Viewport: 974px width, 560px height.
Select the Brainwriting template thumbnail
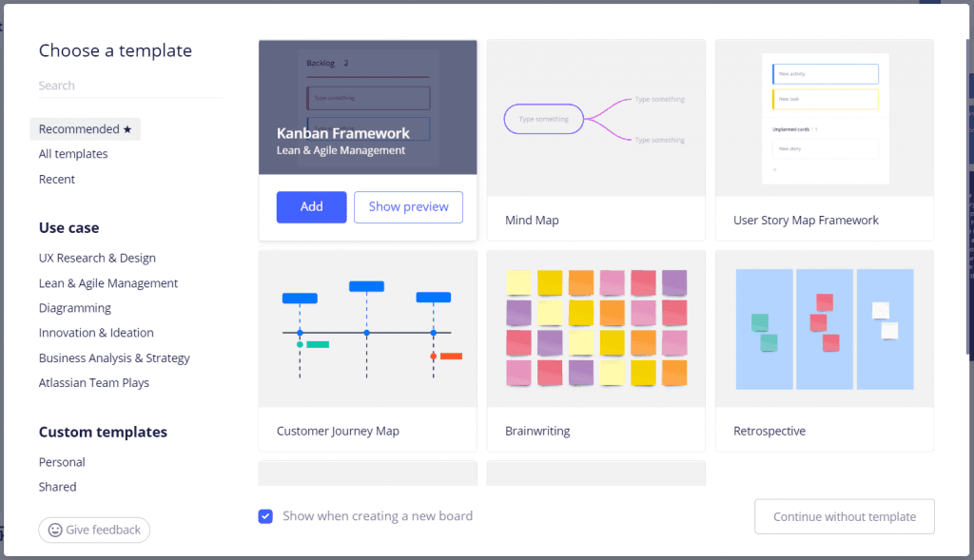point(595,328)
